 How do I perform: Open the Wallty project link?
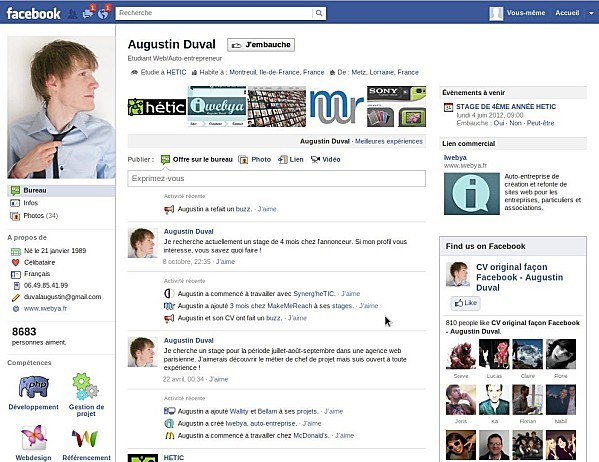[x=239, y=411]
